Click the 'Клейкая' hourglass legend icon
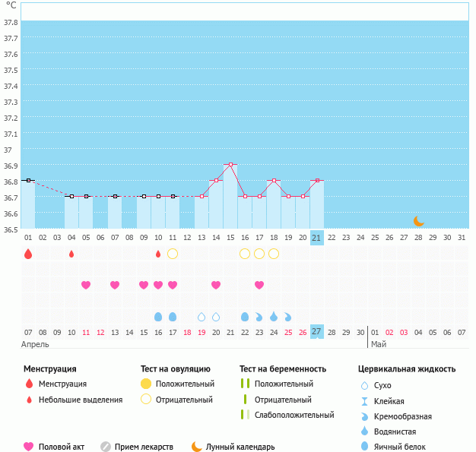 366,401
